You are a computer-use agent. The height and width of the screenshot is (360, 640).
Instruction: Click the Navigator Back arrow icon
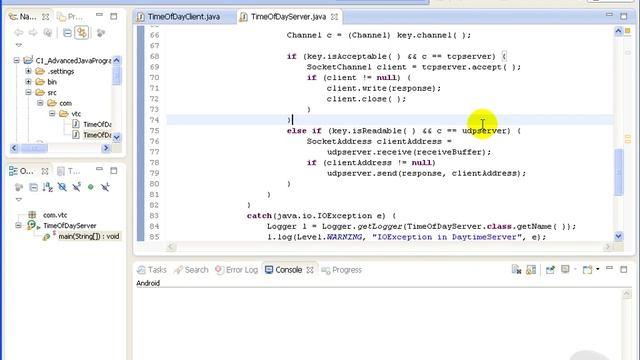point(18,33)
